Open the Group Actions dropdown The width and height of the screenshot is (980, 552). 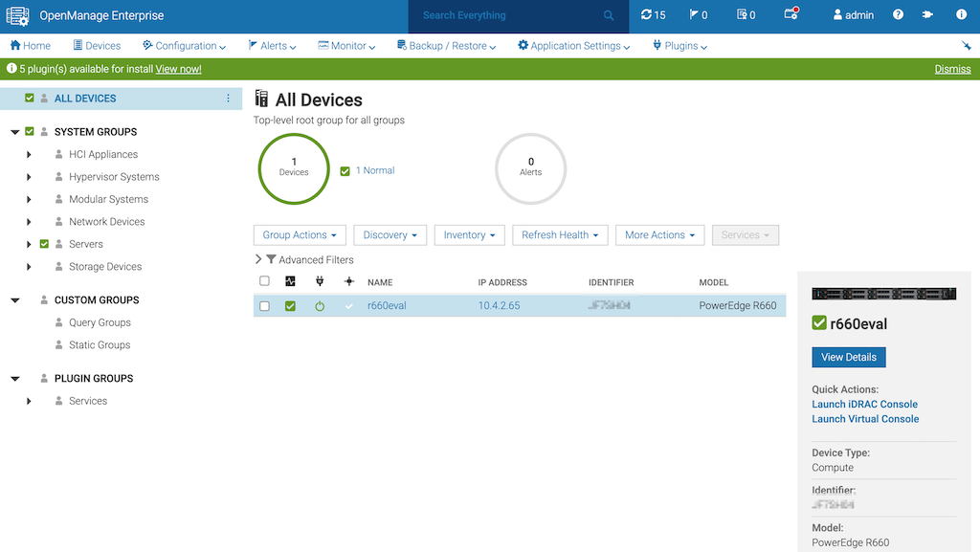click(x=300, y=234)
